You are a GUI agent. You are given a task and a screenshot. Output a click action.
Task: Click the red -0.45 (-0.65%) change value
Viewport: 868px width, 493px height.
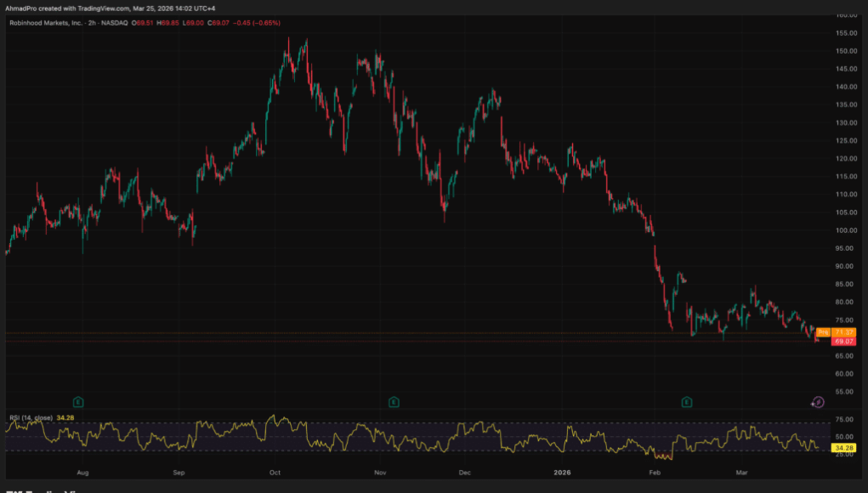pyautogui.click(x=256, y=24)
